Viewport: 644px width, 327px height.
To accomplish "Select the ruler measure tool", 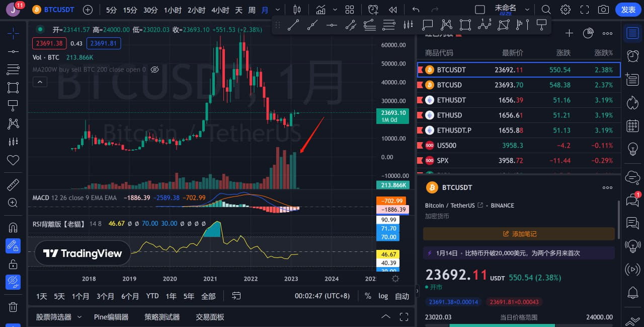I will [13, 184].
